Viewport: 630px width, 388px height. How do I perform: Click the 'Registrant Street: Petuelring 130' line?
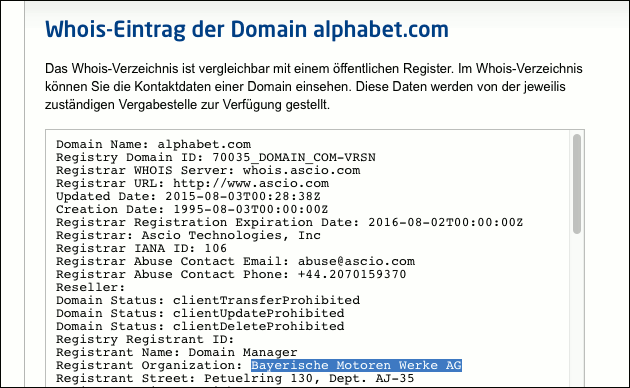coord(235,378)
